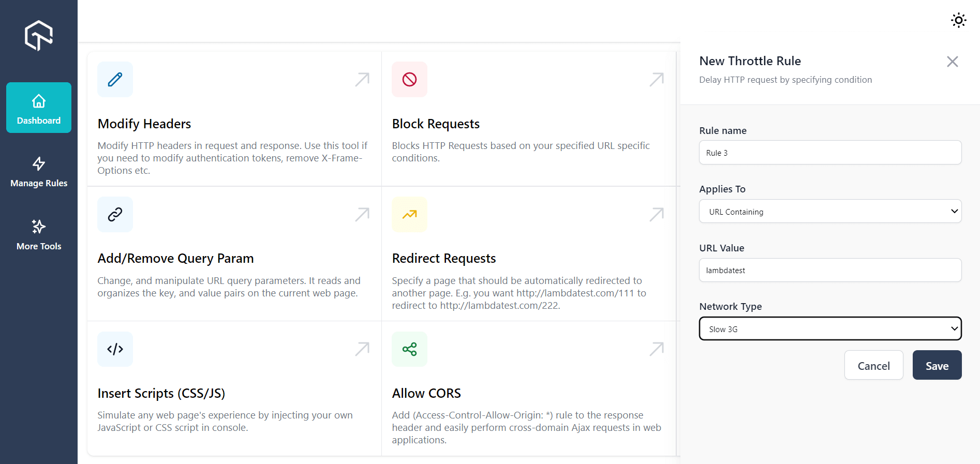Open the Block Requests card arrow

tap(657, 79)
